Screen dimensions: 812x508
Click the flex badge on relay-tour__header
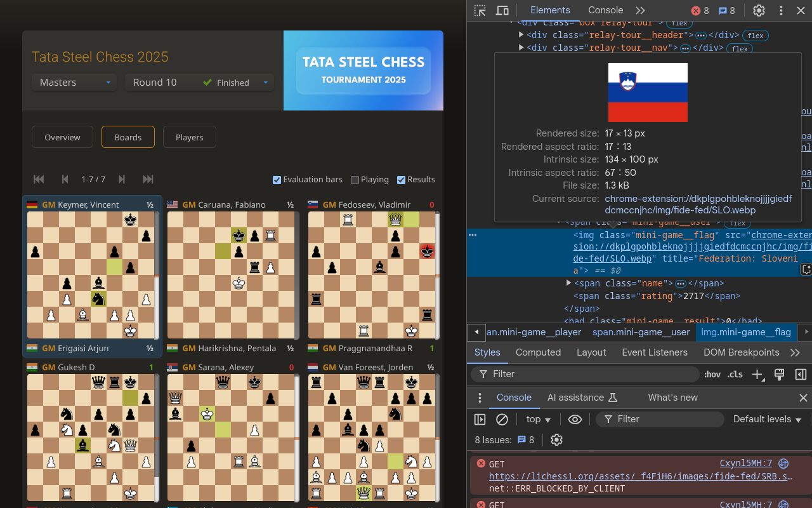[755, 36]
